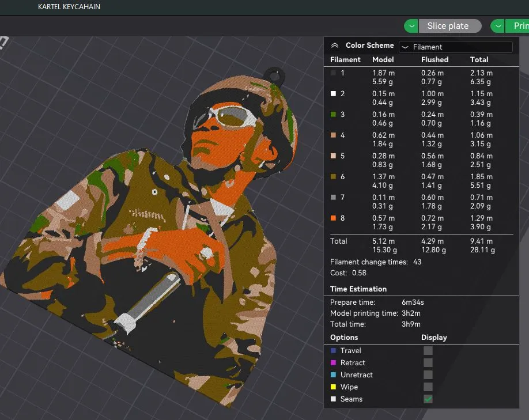
Task: Click the Print button
Action: (x=517, y=26)
